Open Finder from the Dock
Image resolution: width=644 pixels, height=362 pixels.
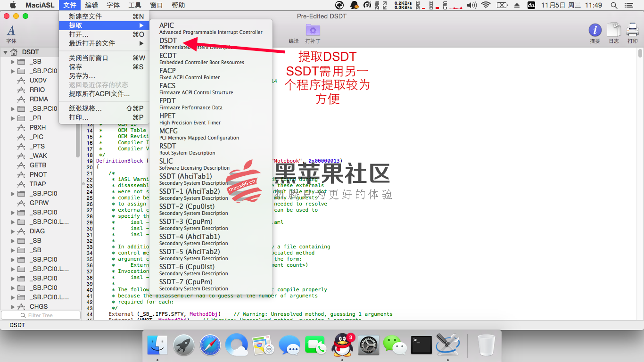click(x=157, y=345)
